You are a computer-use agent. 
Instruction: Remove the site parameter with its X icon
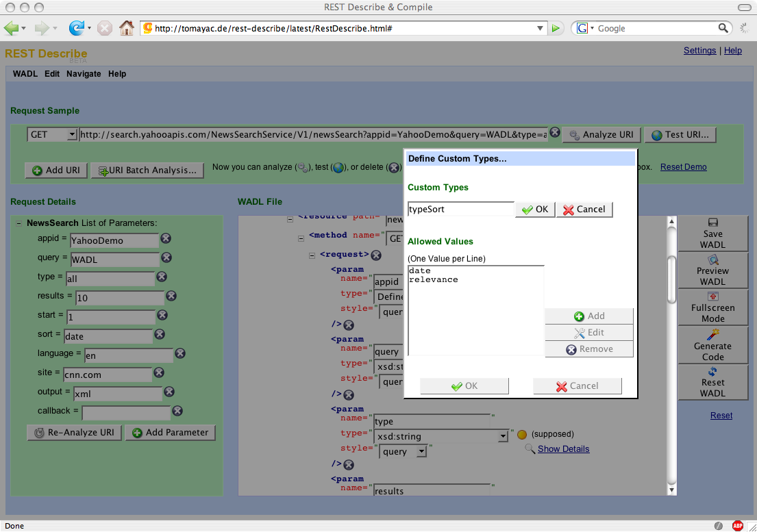click(x=159, y=372)
